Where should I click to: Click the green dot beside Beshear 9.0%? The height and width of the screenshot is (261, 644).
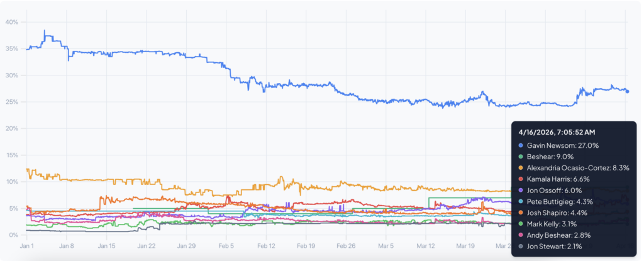(521, 157)
